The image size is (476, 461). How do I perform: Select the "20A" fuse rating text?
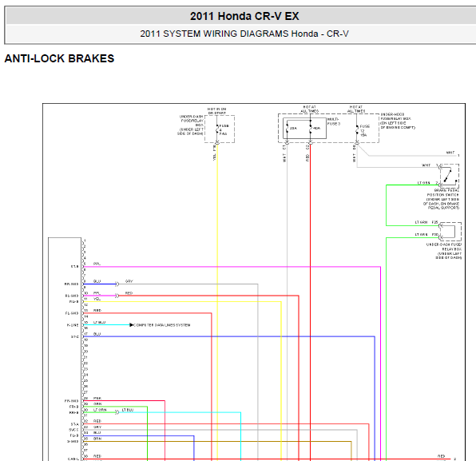[x=293, y=129]
